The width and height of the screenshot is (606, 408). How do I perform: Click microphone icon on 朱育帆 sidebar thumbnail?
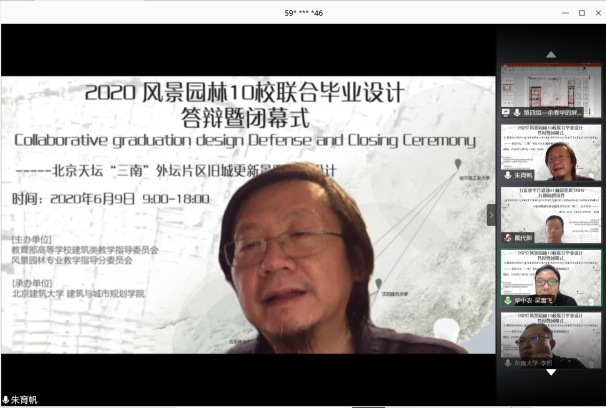[507, 176]
